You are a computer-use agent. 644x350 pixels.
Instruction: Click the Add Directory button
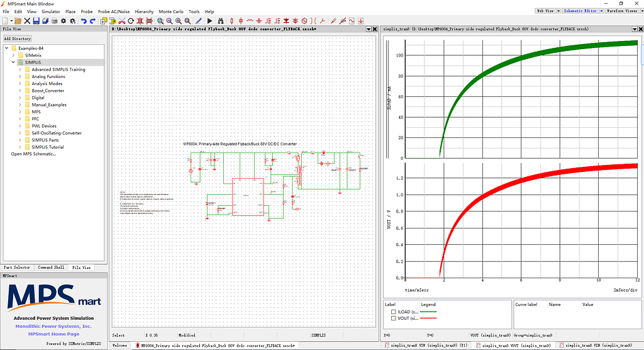tap(17, 38)
